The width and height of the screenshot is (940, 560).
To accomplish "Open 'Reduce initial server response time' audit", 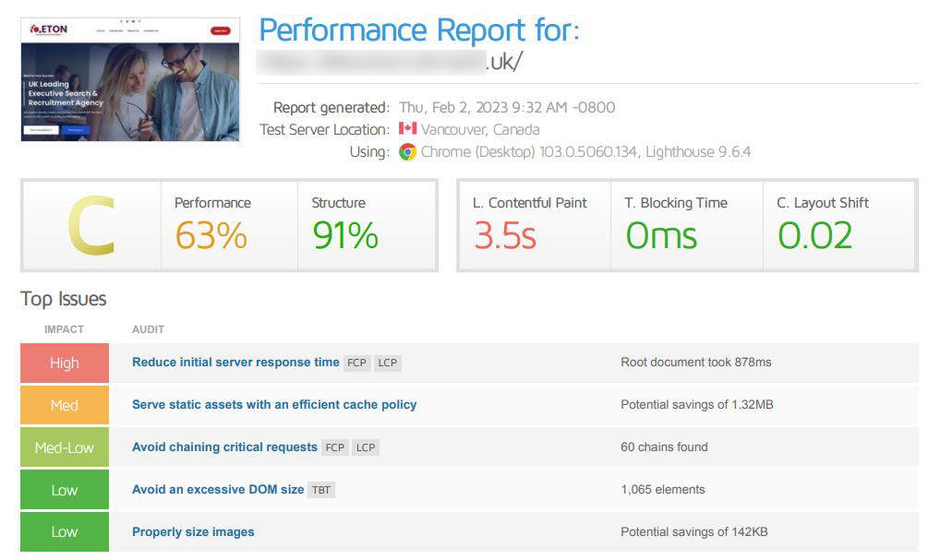I will [235, 363].
